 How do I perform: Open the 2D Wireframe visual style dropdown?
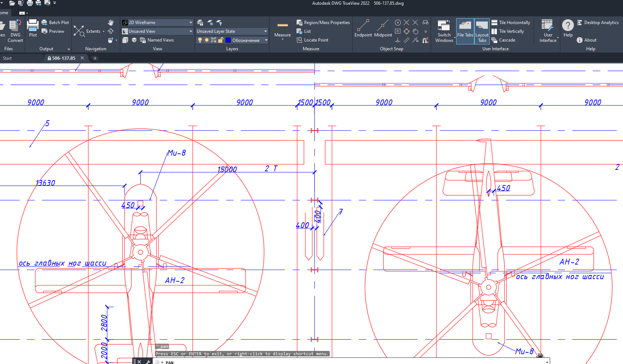[157, 23]
